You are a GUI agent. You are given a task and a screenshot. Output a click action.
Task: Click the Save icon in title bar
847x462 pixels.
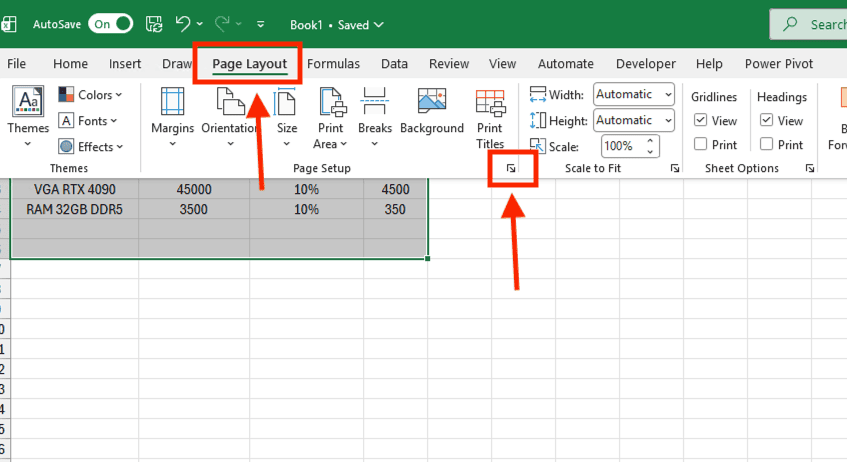pos(154,24)
